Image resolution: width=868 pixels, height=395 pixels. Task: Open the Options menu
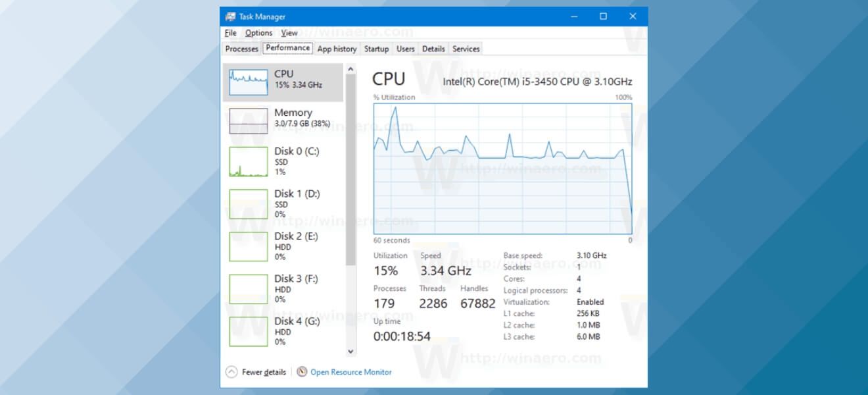[x=258, y=32]
